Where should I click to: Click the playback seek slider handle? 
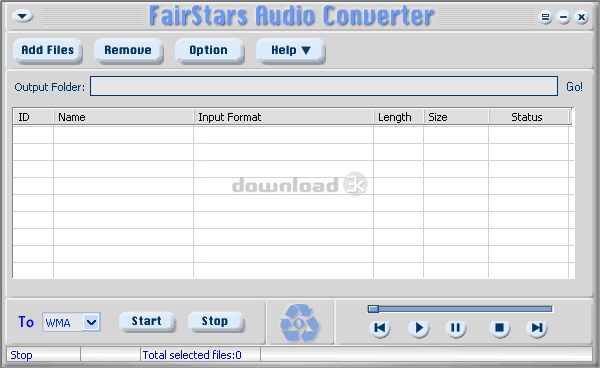coord(373,309)
